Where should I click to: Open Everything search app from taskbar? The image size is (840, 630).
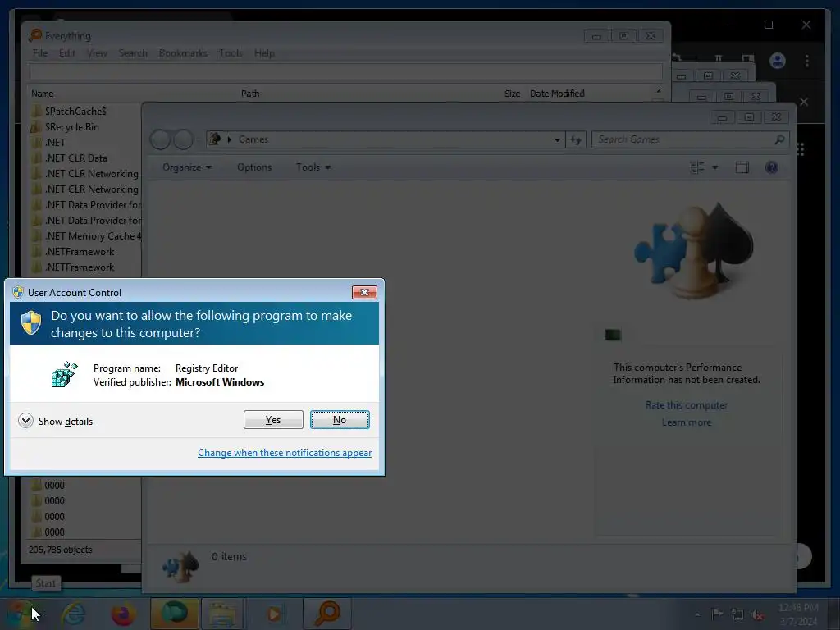point(327,614)
